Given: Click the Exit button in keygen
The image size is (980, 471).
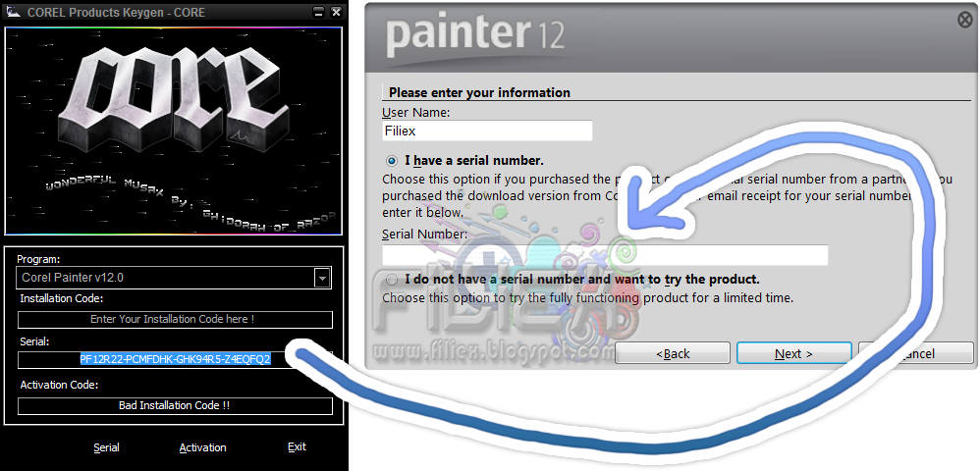Looking at the screenshot, I should (297, 446).
